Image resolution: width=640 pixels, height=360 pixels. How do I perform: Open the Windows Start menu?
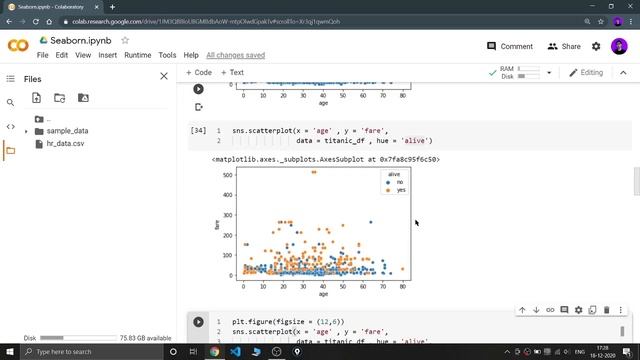coord(10,351)
